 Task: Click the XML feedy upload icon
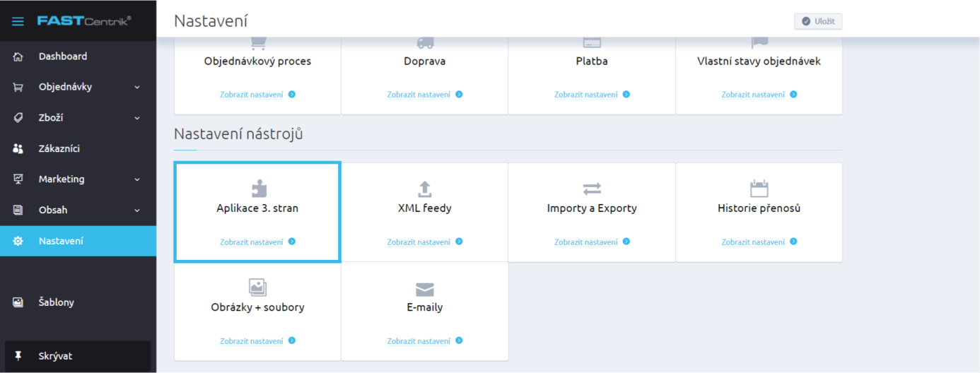[x=424, y=189]
